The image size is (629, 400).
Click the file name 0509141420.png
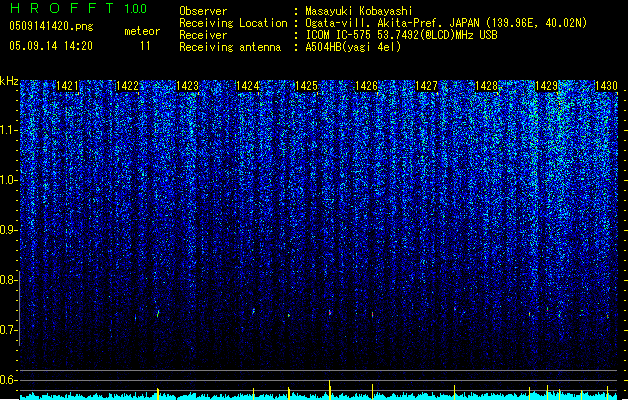(51, 26)
